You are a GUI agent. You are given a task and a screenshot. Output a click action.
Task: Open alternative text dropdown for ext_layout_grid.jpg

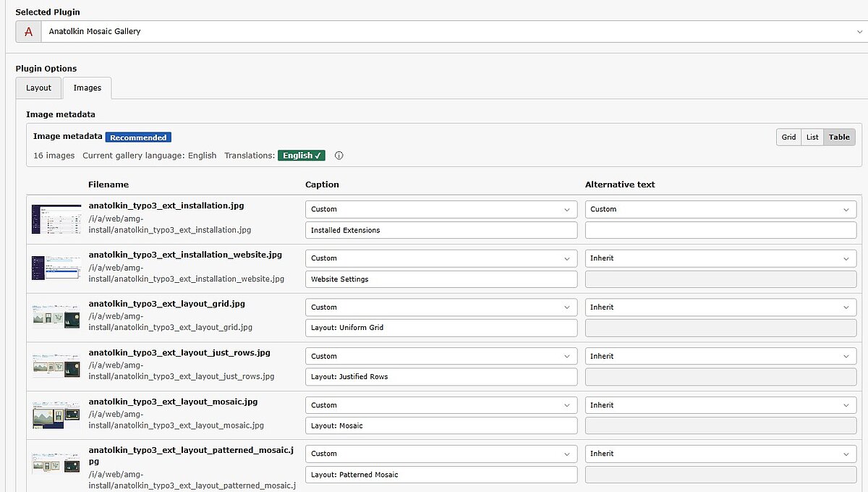(x=720, y=307)
